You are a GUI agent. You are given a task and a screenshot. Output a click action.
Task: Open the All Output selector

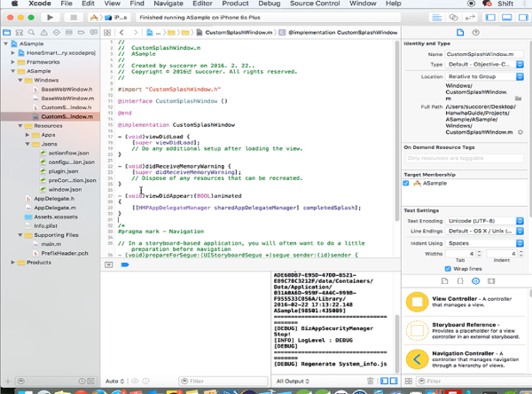(293, 382)
